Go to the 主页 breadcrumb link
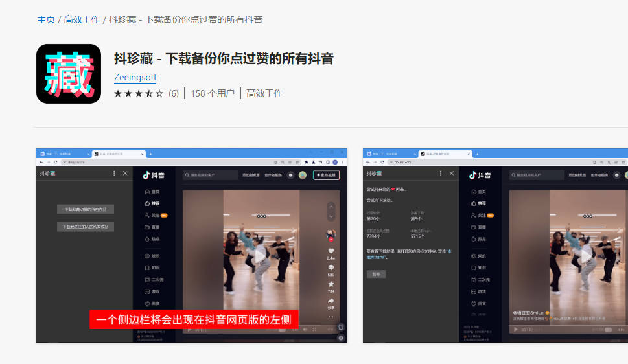The image size is (628, 364). click(45, 19)
